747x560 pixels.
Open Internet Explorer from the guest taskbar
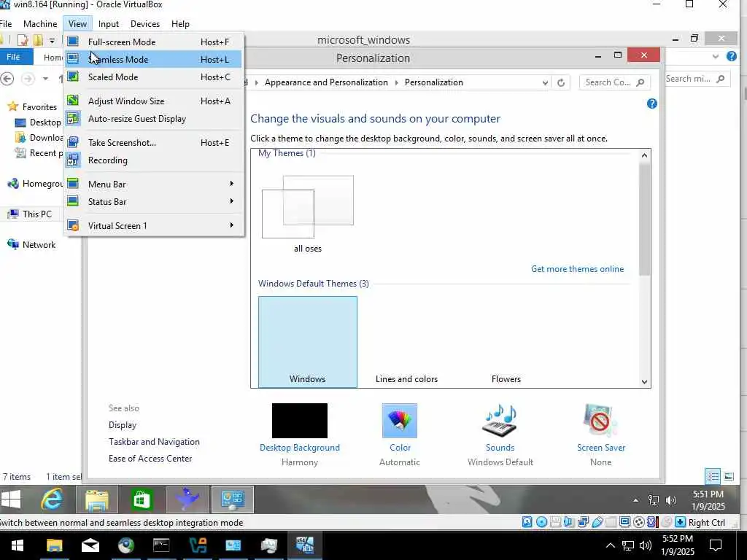pos(52,499)
